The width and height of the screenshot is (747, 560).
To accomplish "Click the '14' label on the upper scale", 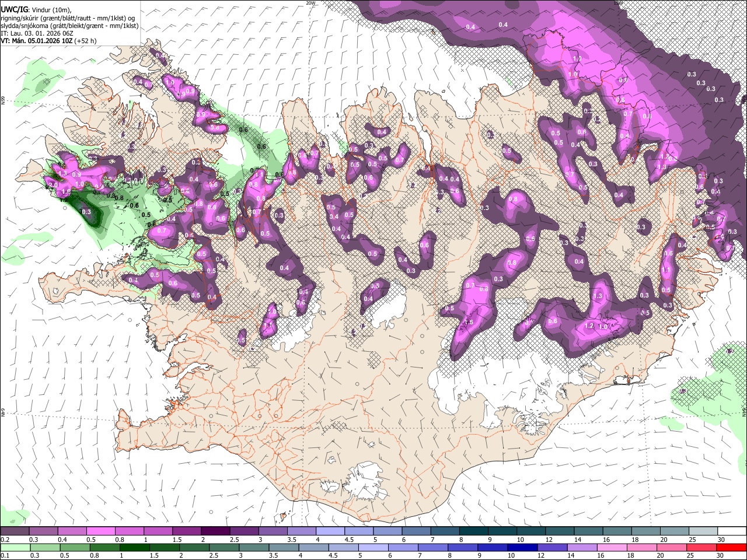I will (x=577, y=540).
